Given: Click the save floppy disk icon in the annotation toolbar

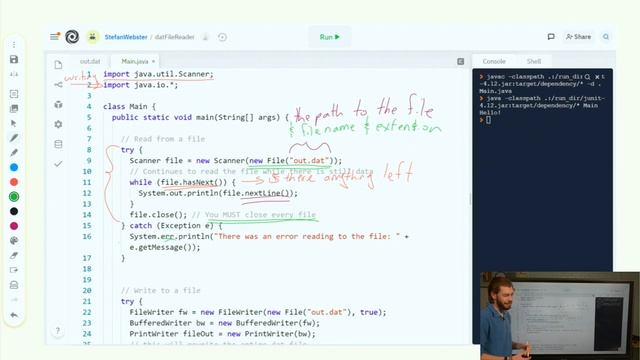Looking at the screenshot, I should (14, 60).
